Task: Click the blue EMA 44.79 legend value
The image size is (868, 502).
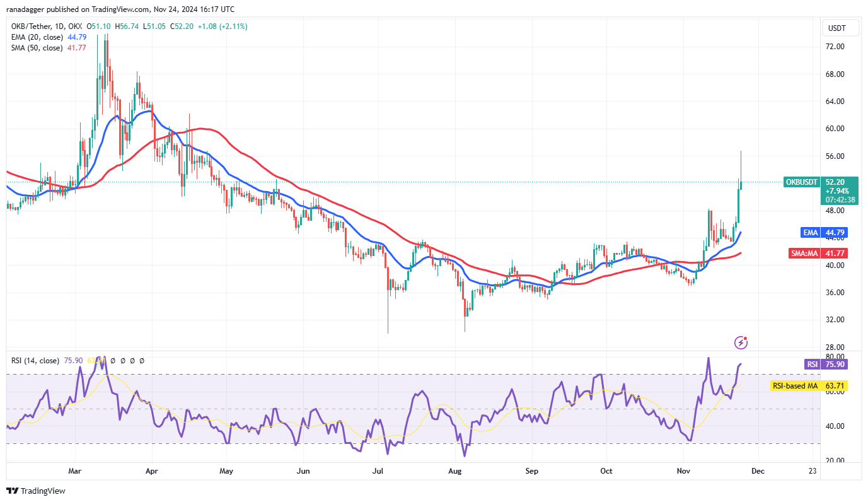Action: click(x=76, y=37)
